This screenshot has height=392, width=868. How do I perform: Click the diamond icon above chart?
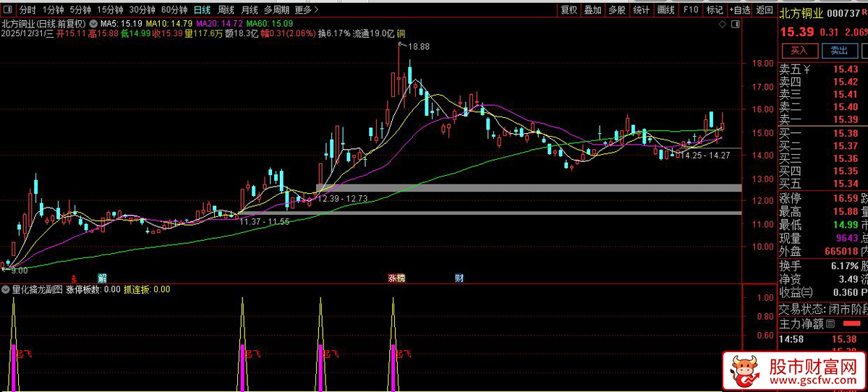point(722,25)
